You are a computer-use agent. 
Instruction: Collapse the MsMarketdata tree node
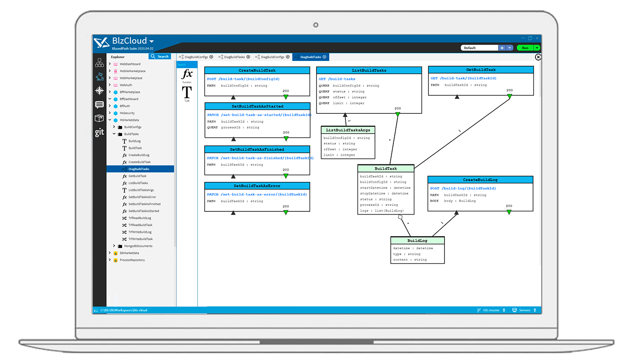110,120
